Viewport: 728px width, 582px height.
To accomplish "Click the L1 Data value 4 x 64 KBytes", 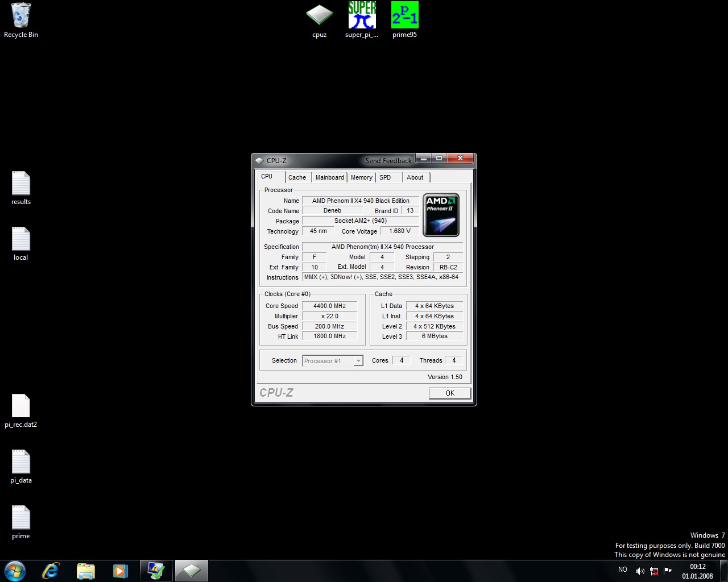I will pyautogui.click(x=435, y=306).
